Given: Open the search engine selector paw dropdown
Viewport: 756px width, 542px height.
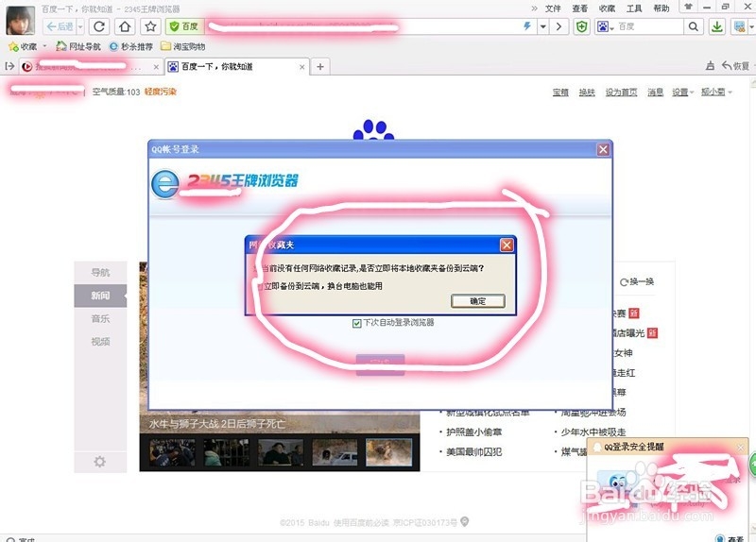Looking at the screenshot, I should pos(606,26).
